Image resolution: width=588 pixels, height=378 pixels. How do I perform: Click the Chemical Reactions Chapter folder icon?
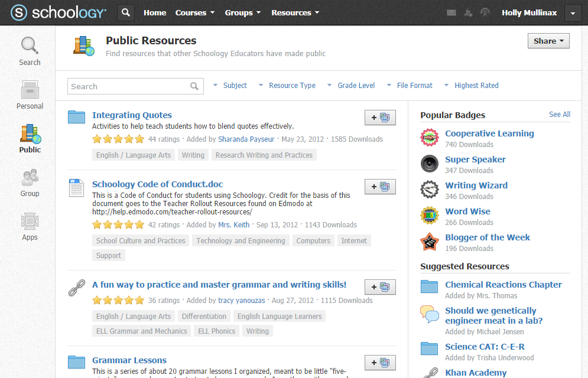(x=430, y=286)
